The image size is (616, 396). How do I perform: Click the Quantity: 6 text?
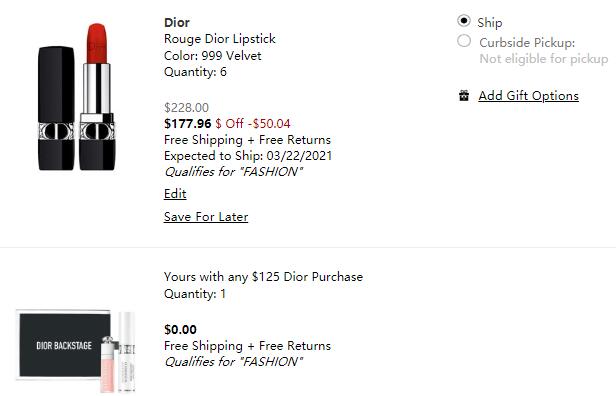pyautogui.click(x=195, y=72)
